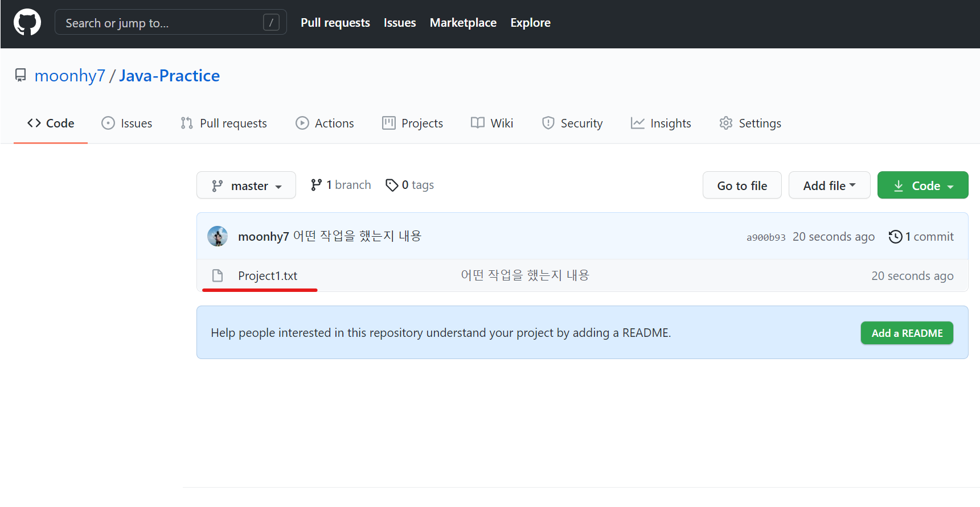Click the gear icon on Settings tab
Image resolution: width=980 pixels, height=507 pixels.
click(x=725, y=123)
